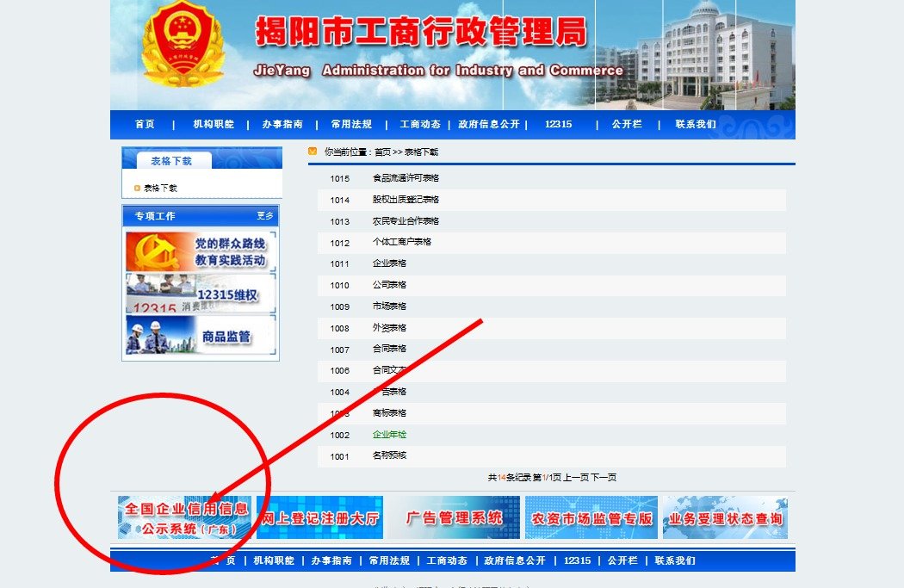Open the 业务受理状态查询 banner
Screen dimensions: 904x588
724,516
